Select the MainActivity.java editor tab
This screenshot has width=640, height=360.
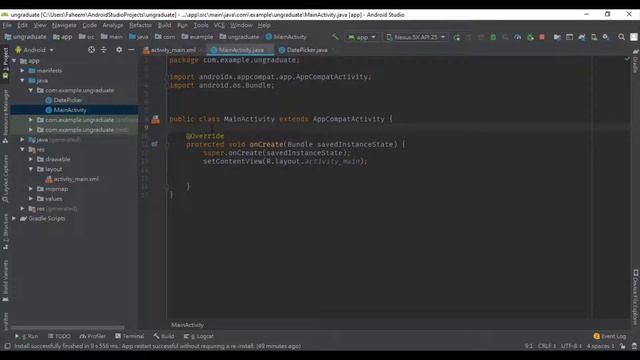(x=240, y=50)
